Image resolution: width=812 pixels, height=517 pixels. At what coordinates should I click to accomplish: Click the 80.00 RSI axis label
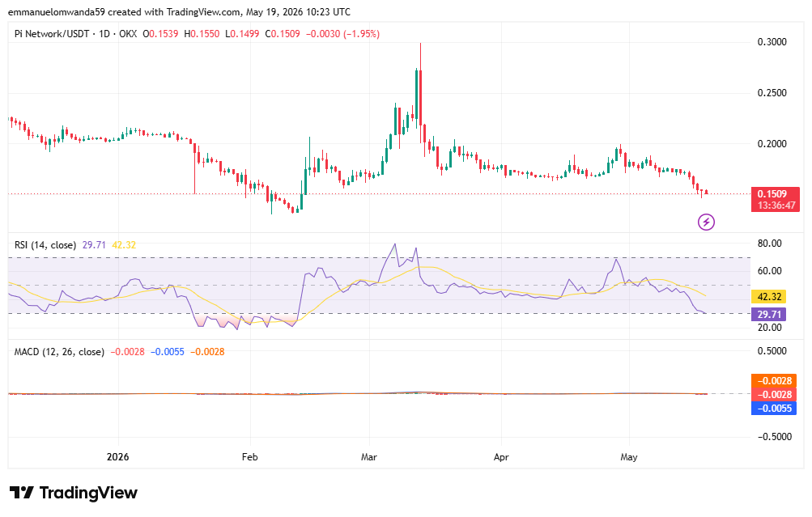click(769, 244)
